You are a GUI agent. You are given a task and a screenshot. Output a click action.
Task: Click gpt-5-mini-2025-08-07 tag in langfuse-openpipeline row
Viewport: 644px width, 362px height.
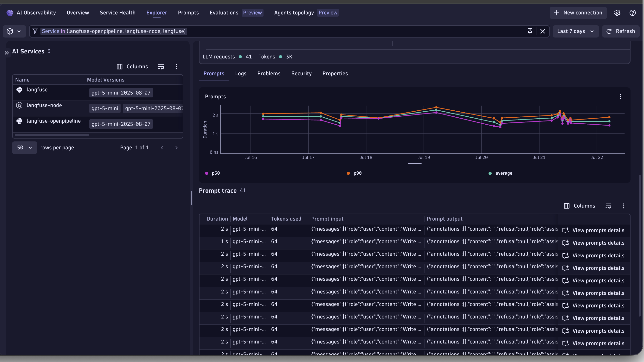pos(121,124)
